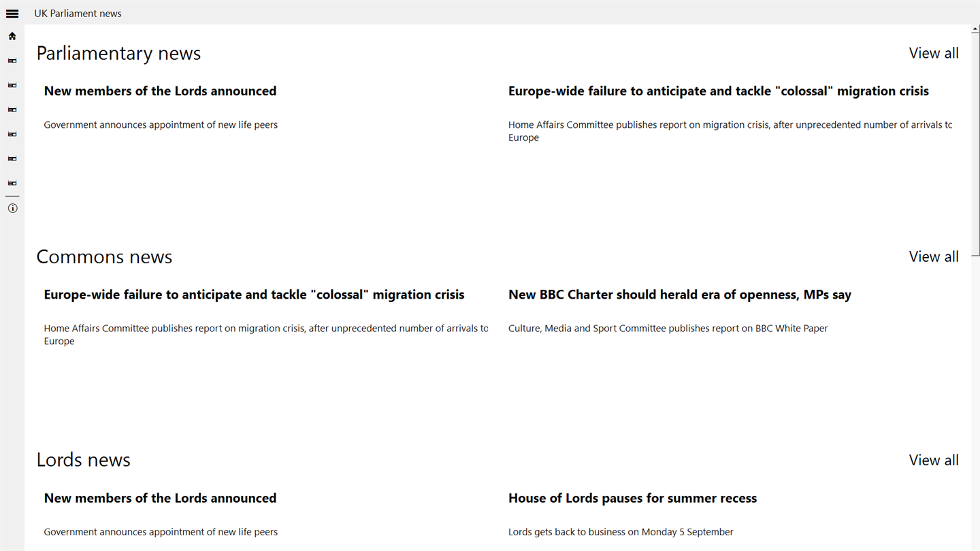The image size is (980, 551).
Task: View all Lords news
Action: tap(934, 460)
